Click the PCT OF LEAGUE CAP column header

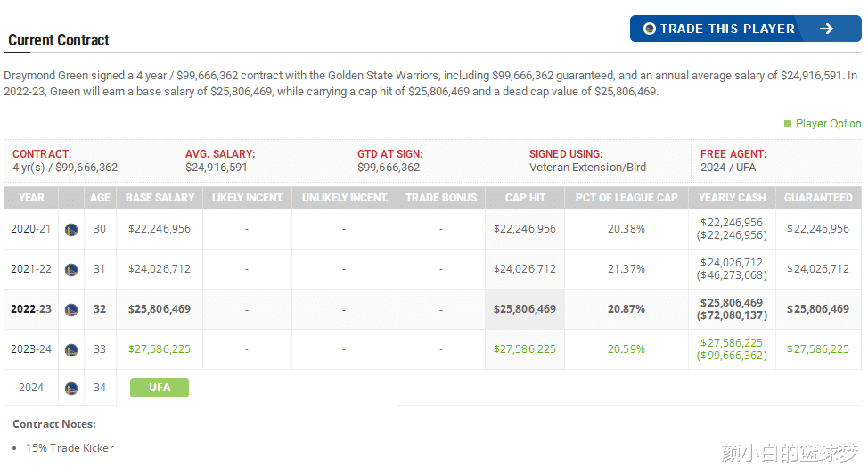(x=626, y=198)
